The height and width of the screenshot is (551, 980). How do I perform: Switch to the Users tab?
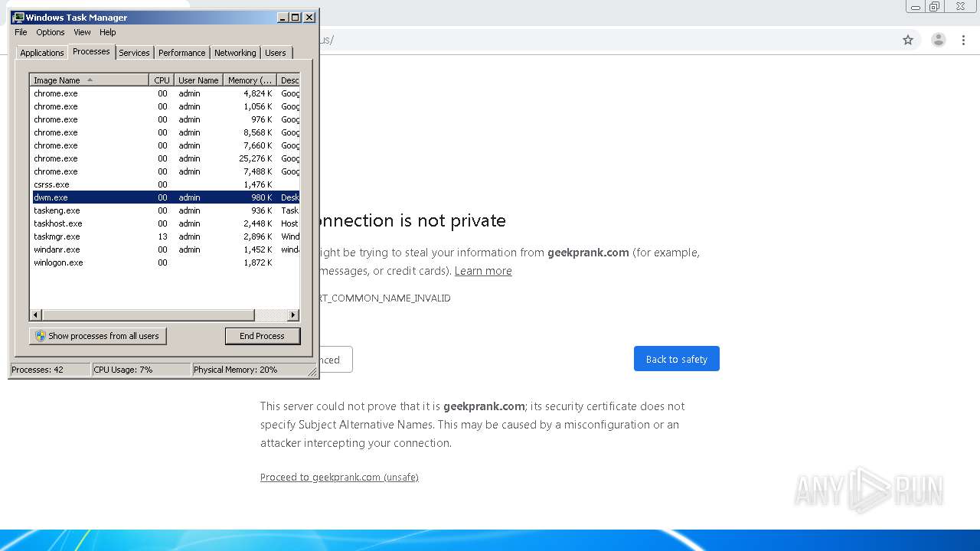pyautogui.click(x=276, y=53)
